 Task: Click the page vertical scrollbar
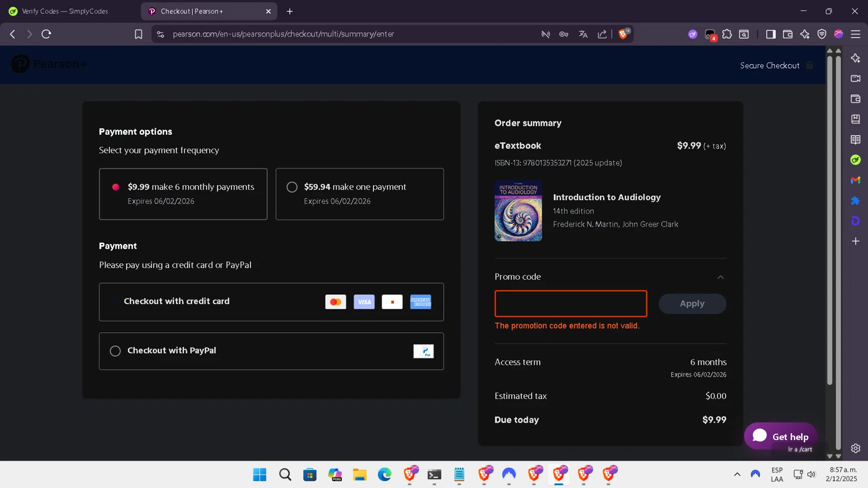830,220
